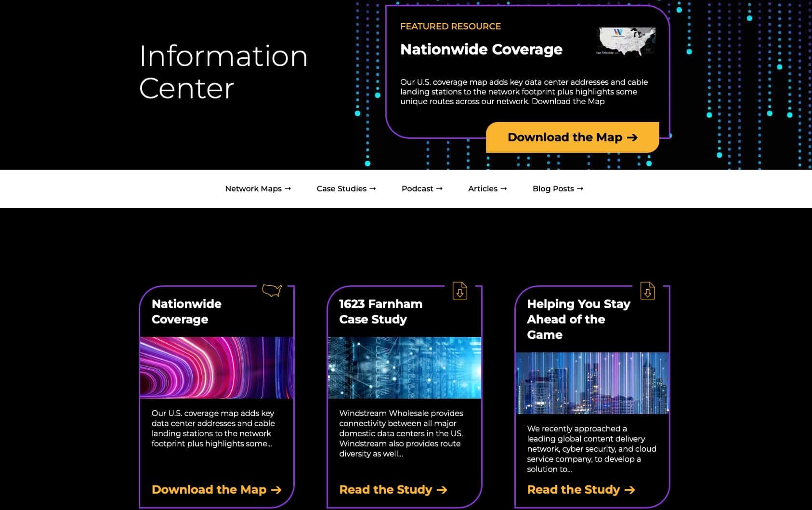Click the 'Windstream Wholesale provides' description text
This screenshot has width=812, height=510.
[x=401, y=433]
